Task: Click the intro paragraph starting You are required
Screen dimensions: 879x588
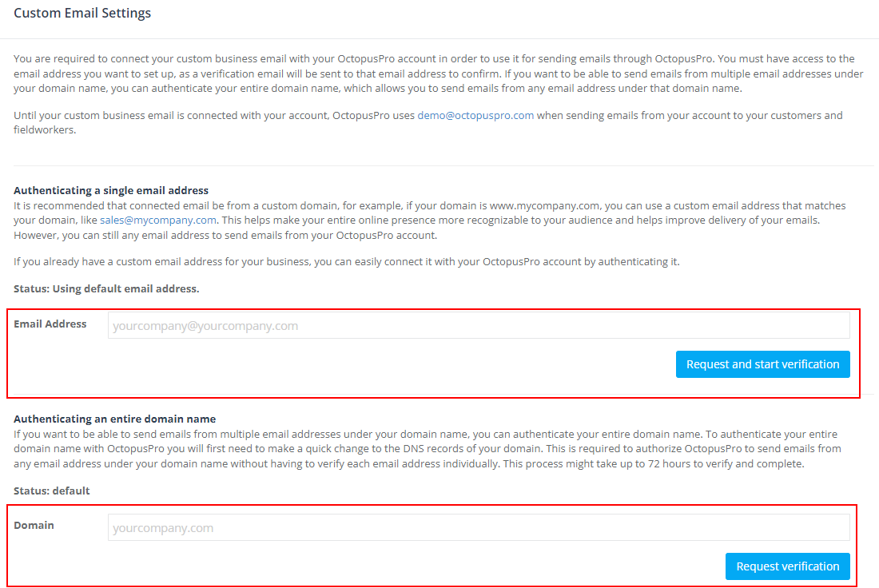Action: [x=439, y=73]
